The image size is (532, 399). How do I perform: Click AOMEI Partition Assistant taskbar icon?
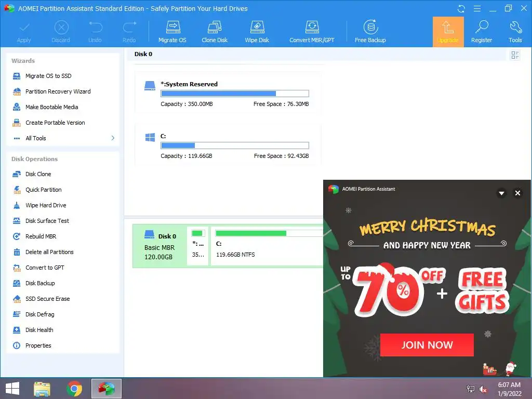pyautogui.click(x=106, y=389)
